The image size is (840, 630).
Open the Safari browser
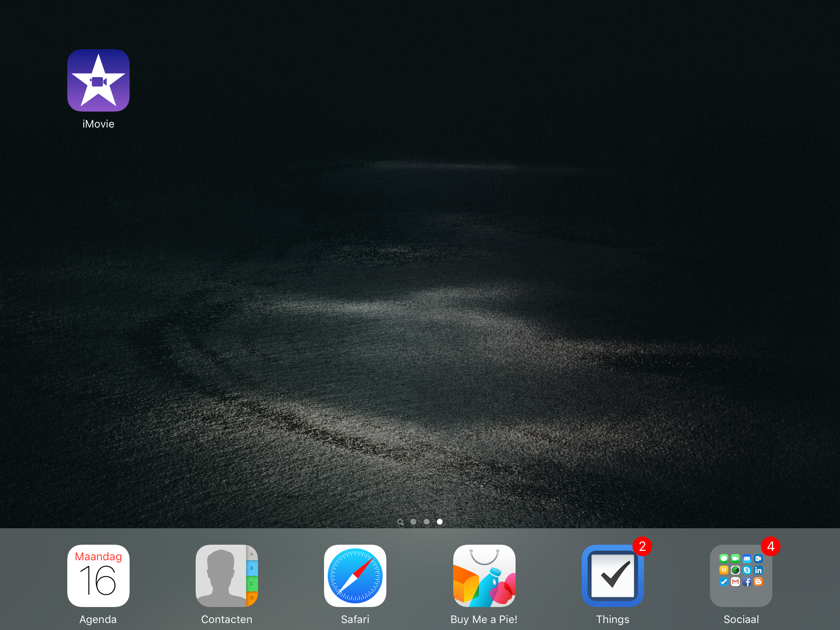click(355, 575)
